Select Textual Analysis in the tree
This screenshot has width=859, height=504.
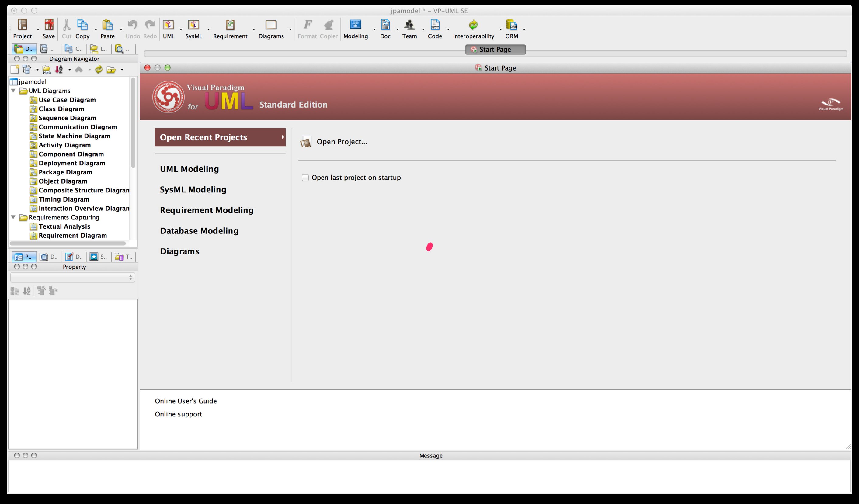(x=64, y=226)
